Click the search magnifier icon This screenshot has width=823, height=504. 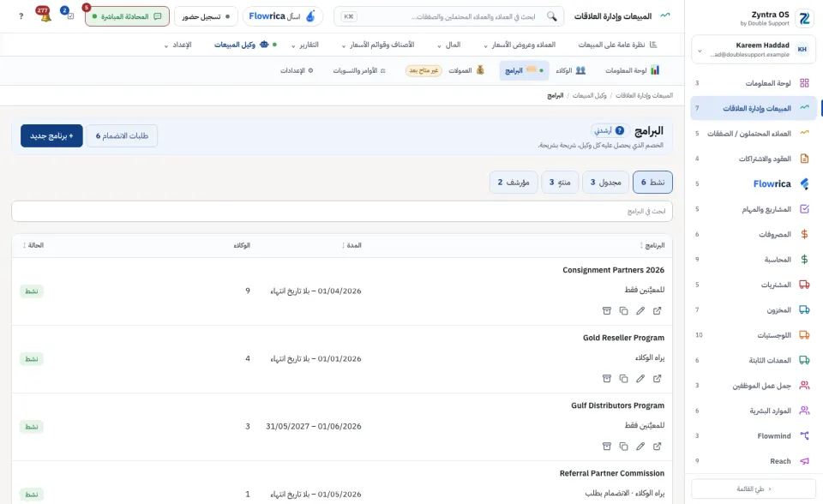click(551, 16)
